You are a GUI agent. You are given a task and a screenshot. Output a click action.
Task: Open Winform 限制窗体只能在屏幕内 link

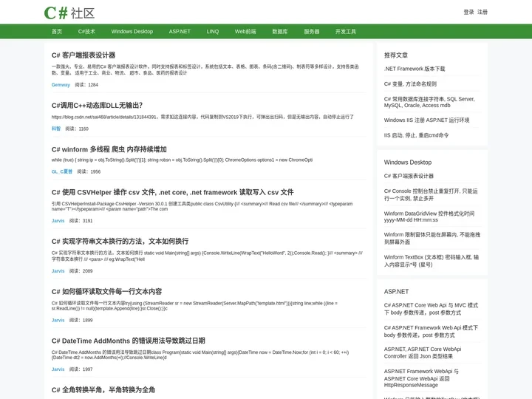[432, 238]
